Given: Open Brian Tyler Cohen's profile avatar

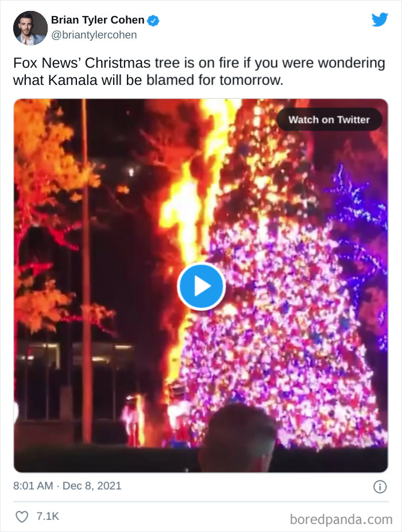Looking at the screenshot, I should pyautogui.click(x=30, y=28).
